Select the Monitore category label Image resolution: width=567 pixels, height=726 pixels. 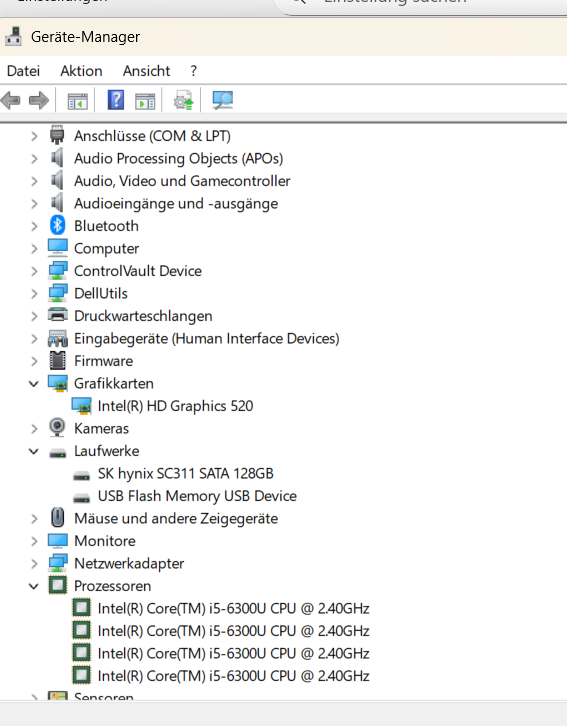[105, 541]
